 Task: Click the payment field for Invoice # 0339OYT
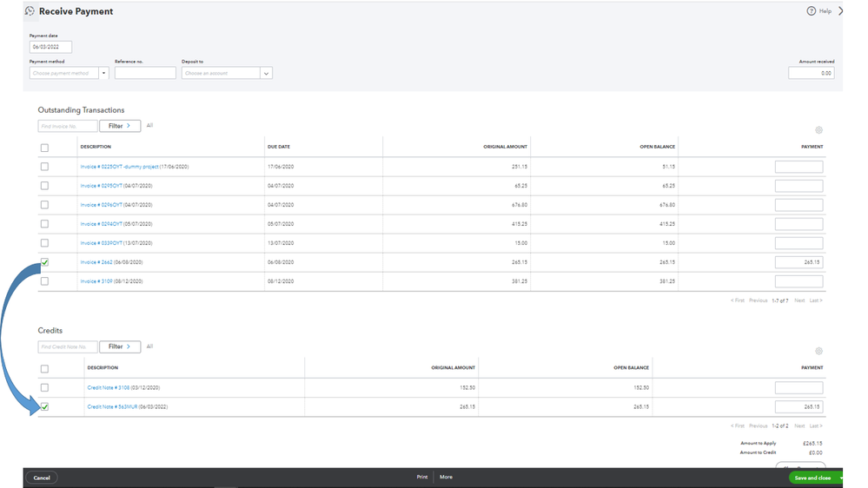tap(798, 243)
